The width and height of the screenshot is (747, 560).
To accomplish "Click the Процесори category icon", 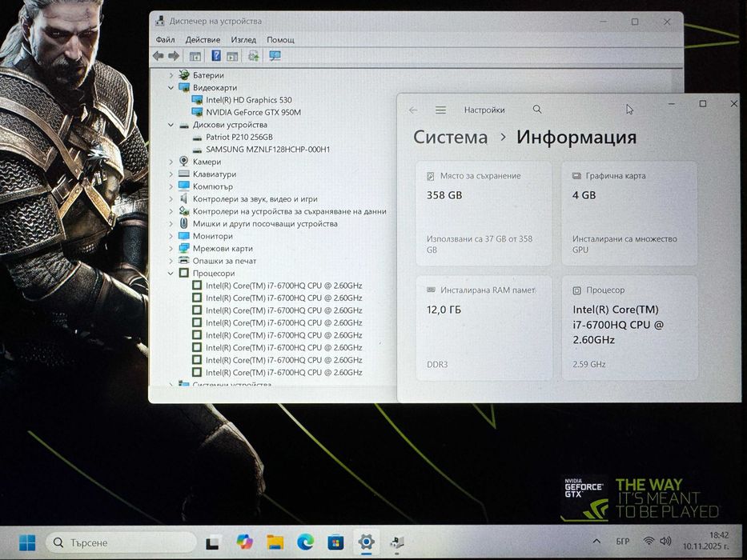I will click(x=184, y=273).
